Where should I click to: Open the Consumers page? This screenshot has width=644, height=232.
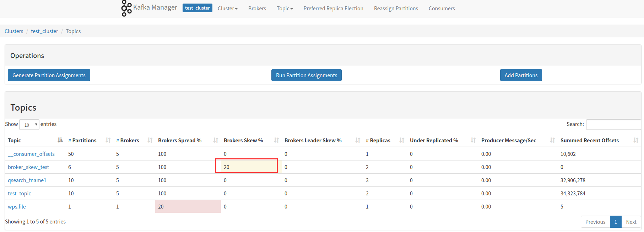point(442,8)
